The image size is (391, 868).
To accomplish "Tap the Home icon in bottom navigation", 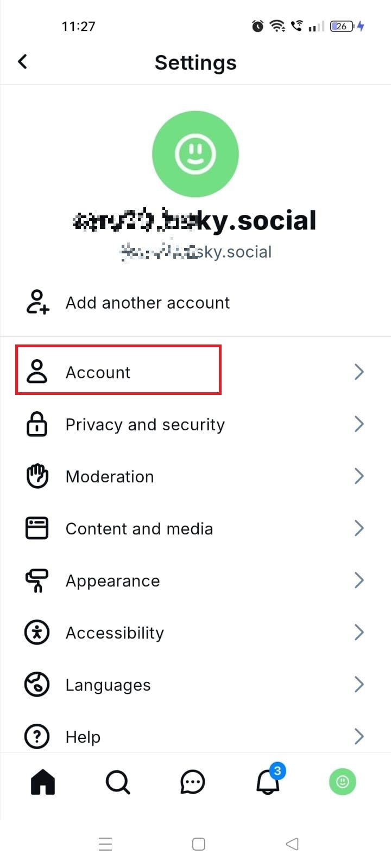I will click(x=43, y=781).
